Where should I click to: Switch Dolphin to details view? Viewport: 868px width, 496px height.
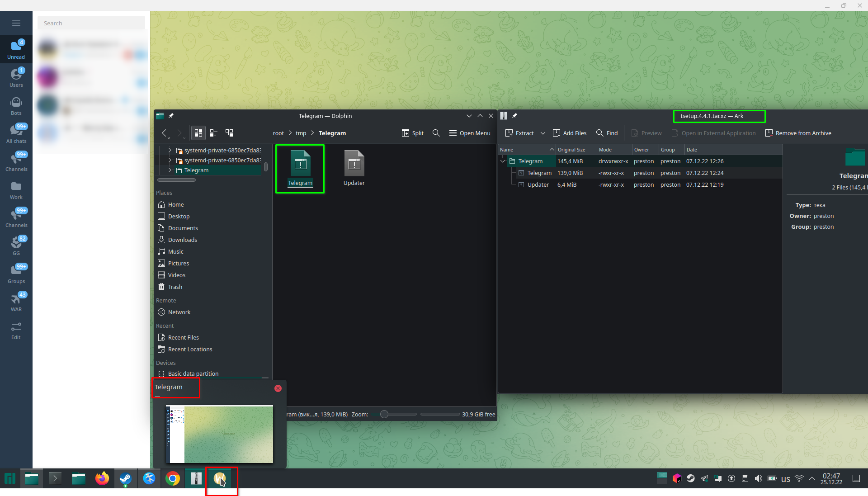pos(214,133)
